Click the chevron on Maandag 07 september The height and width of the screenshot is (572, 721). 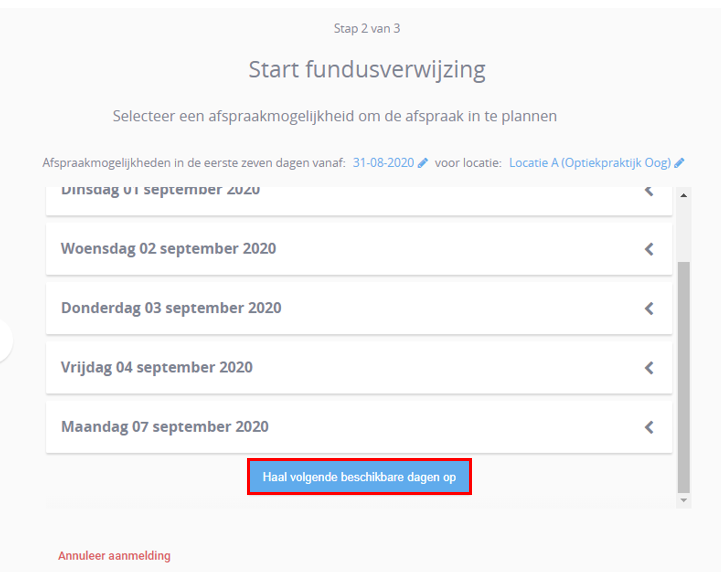(649, 427)
